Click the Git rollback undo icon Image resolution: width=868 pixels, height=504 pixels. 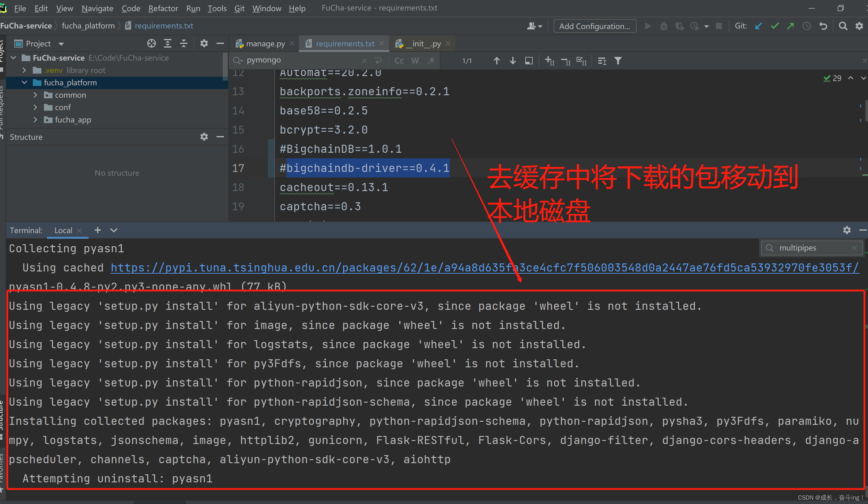(823, 26)
